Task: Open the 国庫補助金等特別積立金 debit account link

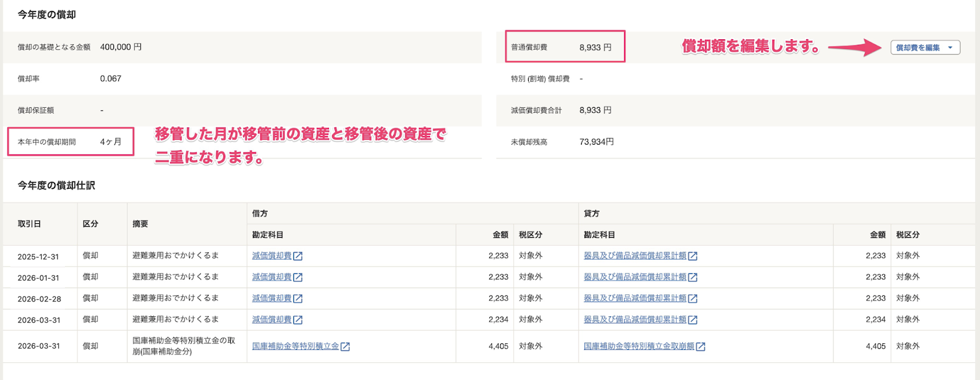Action: 296,346
